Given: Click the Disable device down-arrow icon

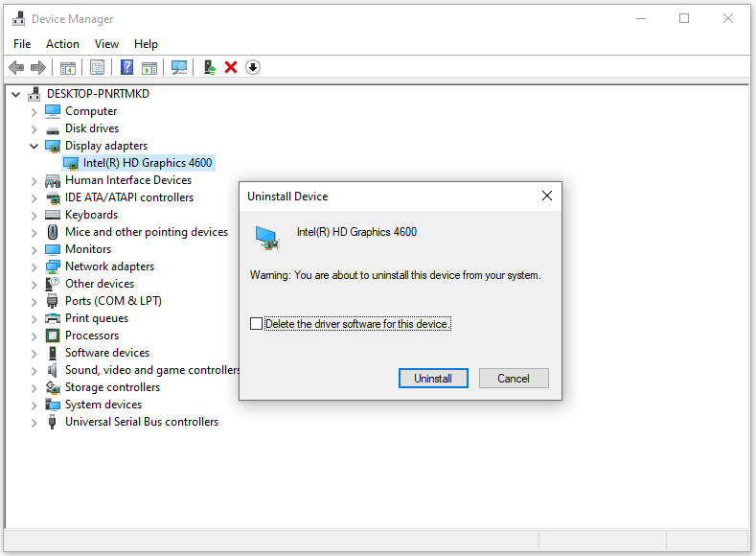Looking at the screenshot, I should [253, 67].
